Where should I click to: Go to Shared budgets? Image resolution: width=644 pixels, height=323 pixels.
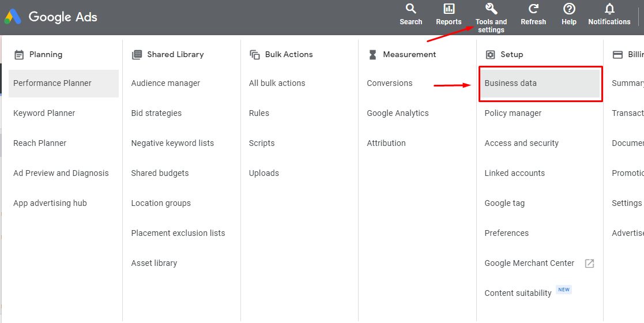coord(160,173)
